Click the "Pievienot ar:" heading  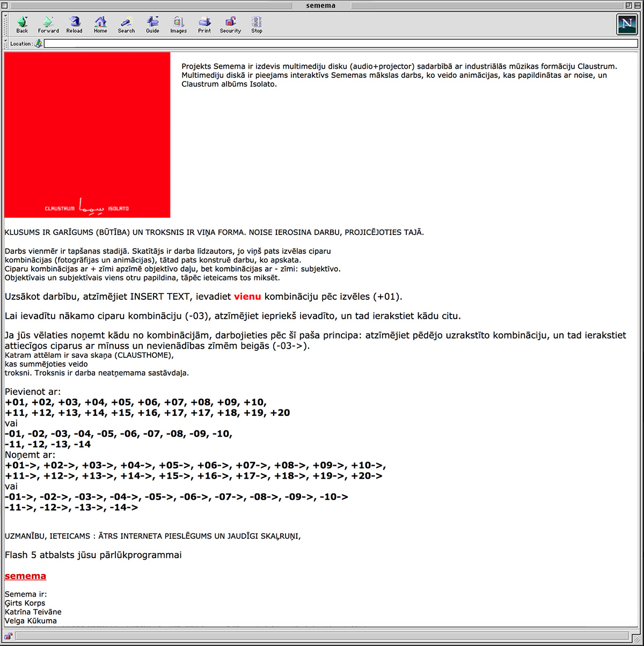[x=33, y=392]
